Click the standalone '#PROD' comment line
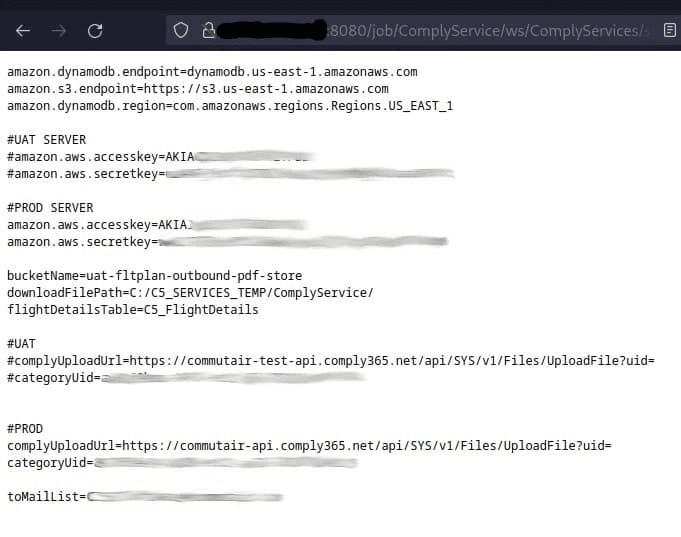 point(25,429)
